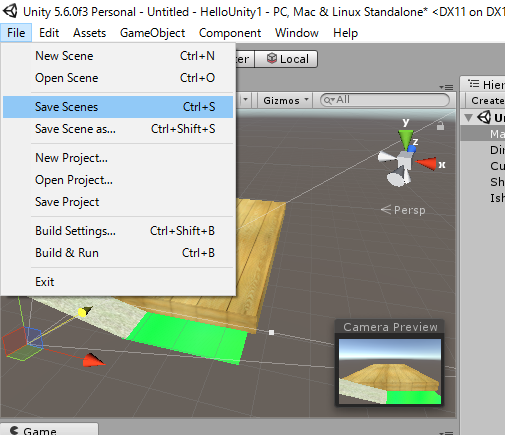505x435 pixels.
Task: Select the Cu... hierarchy item
Action: (483, 166)
